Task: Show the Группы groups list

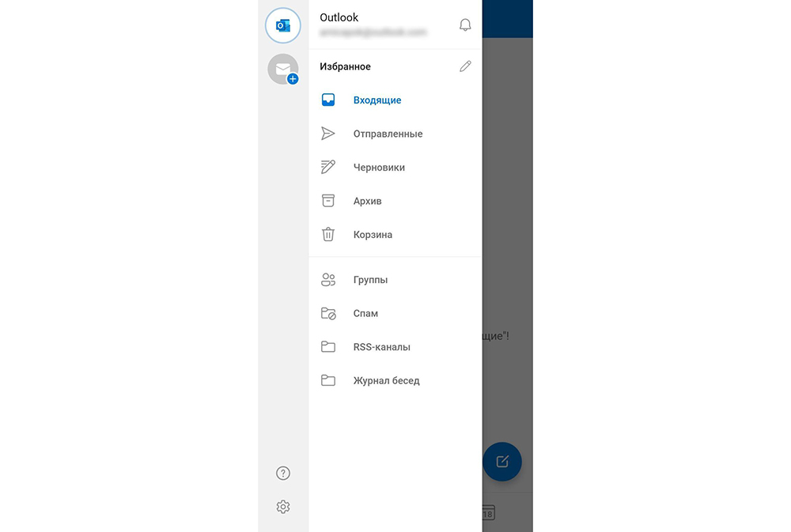Action: [370, 280]
